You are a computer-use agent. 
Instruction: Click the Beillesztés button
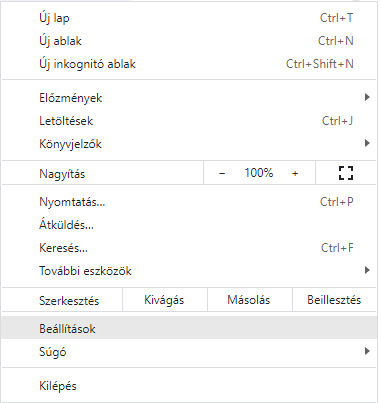[x=334, y=300]
